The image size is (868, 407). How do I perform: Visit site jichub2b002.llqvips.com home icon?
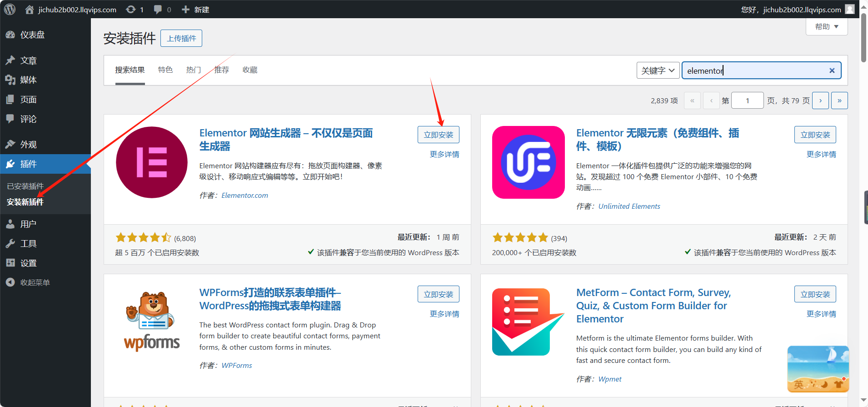coord(30,10)
